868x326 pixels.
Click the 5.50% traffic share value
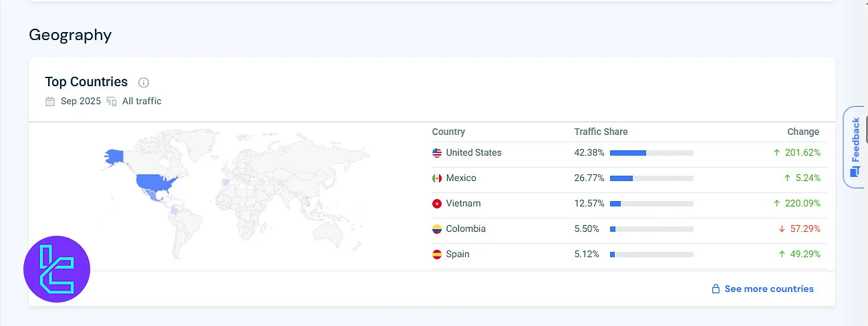click(587, 229)
